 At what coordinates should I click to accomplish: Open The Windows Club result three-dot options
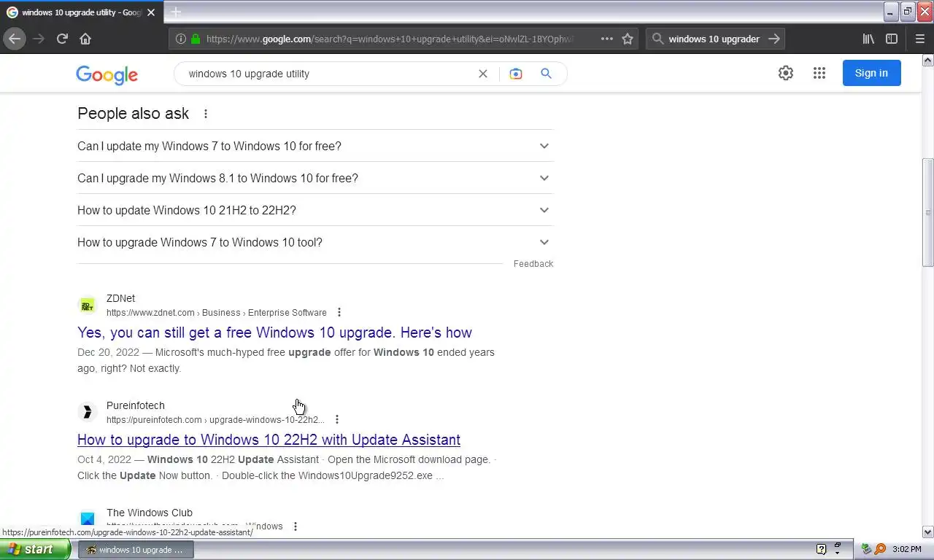(296, 526)
